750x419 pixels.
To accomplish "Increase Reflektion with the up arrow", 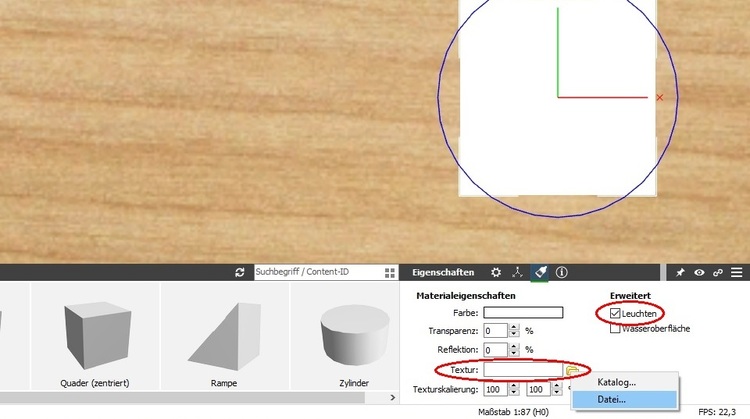I will point(514,346).
